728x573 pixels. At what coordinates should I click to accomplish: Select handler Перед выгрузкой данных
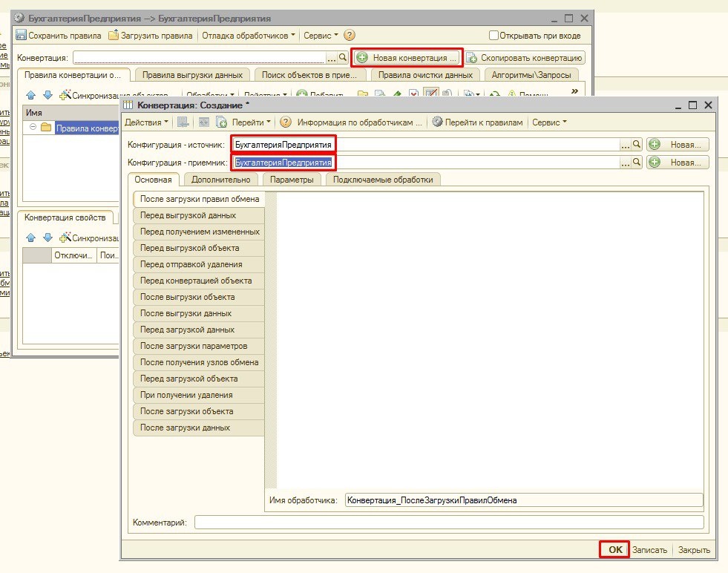pyautogui.click(x=199, y=215)
